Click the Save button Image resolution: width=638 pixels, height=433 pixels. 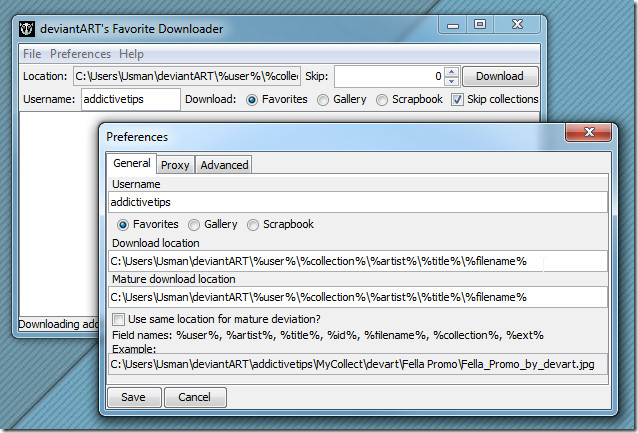click(x=134, y=397)
